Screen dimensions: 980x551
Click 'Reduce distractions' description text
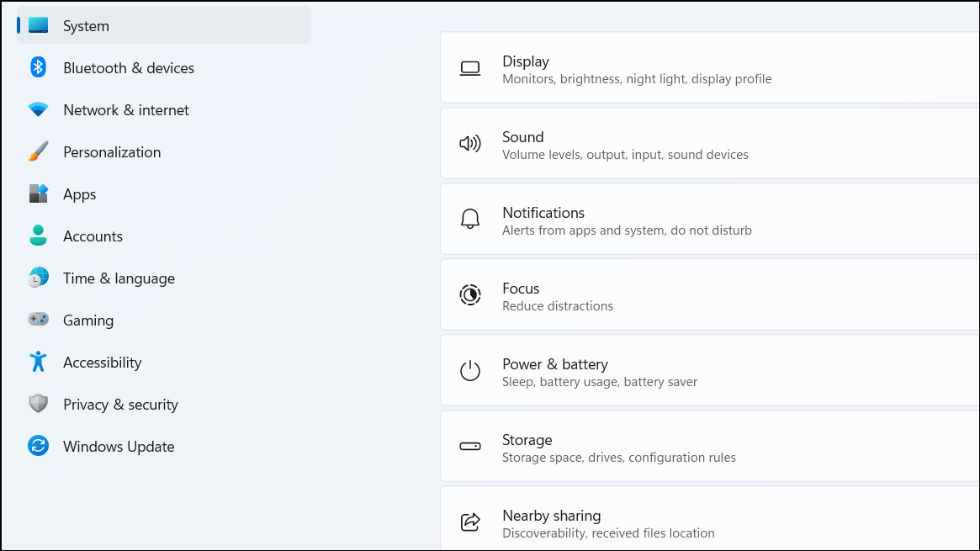(x=558, y=306)
